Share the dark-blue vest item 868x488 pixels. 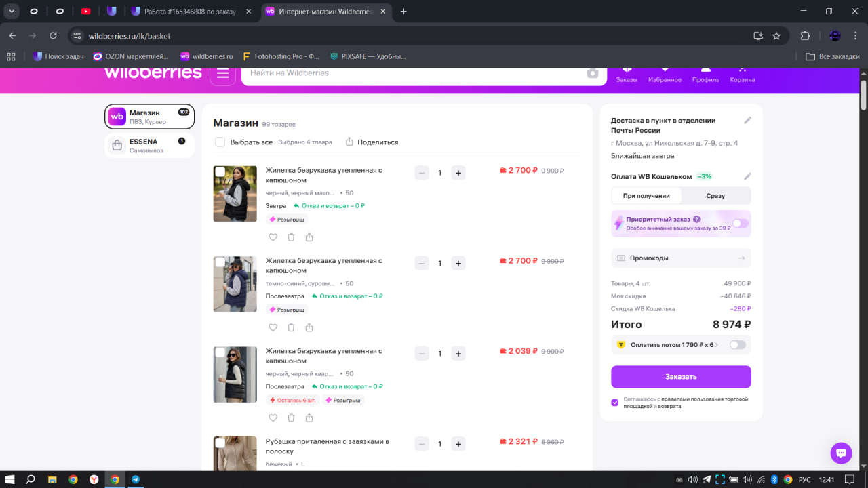[309, 327]
